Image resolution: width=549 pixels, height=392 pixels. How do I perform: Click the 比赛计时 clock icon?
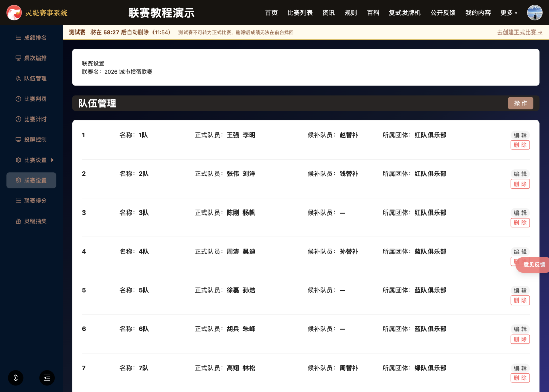click(18, 119)
